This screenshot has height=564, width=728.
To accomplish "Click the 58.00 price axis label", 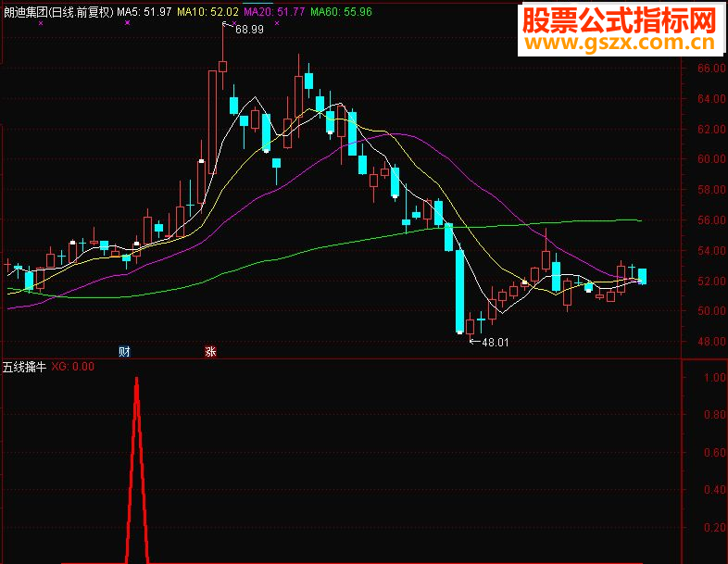I will pos(711,190).
